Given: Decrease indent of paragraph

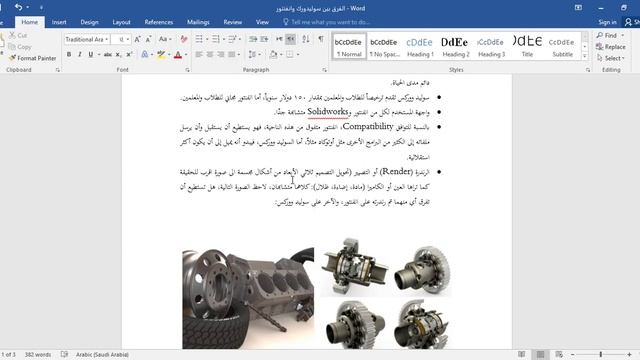Looking at the screenshot, I should [x=253, y=39].
